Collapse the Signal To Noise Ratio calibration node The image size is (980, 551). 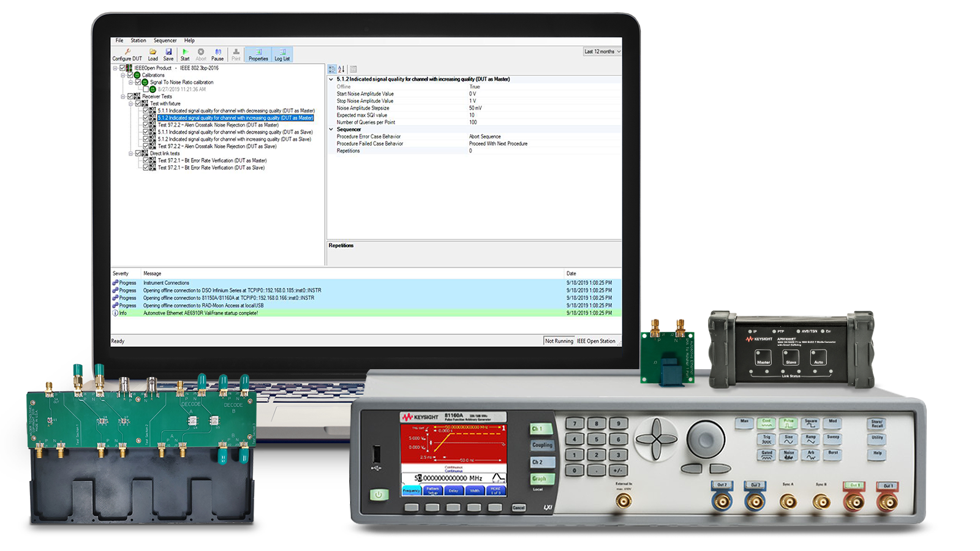(x=130, y=82)
